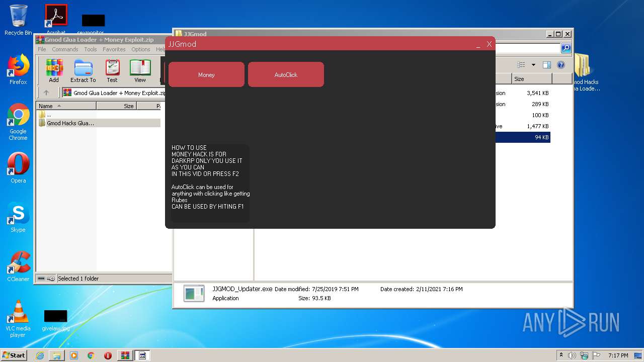
Task: Click the WinRAR Test icon
Action: [x=112, y=71]
